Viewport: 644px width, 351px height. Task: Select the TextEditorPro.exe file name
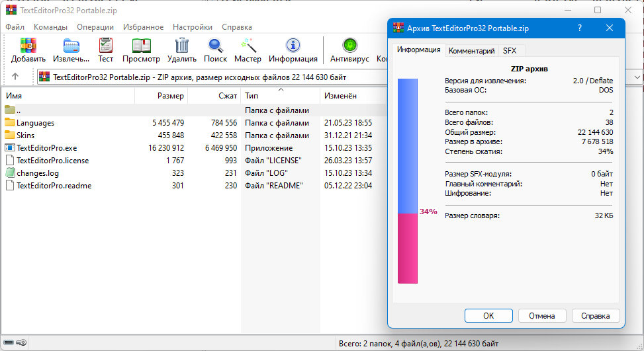point(47,148)
